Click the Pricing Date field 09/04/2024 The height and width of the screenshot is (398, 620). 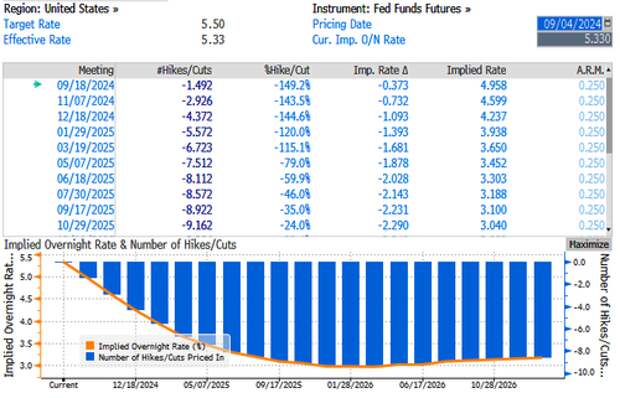tap(570, 24)
